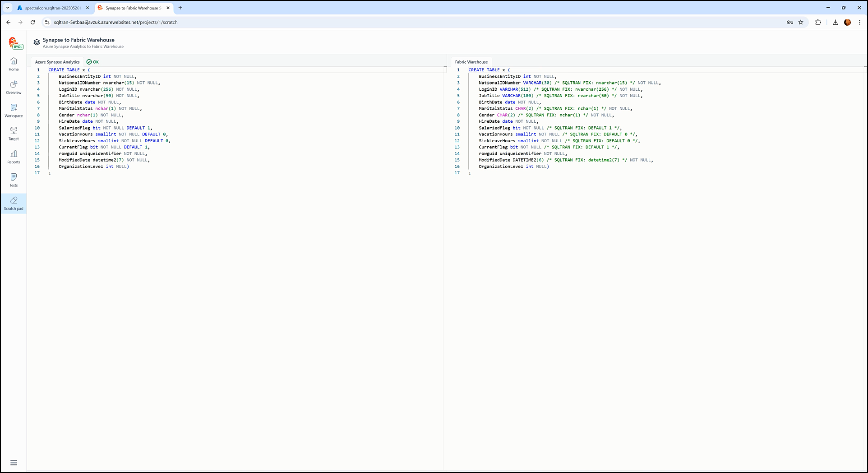Open the Workspace sidebar icon
The height and width of the screenshot is (473, 868).
pyautogui.click(x=14, y=110)
